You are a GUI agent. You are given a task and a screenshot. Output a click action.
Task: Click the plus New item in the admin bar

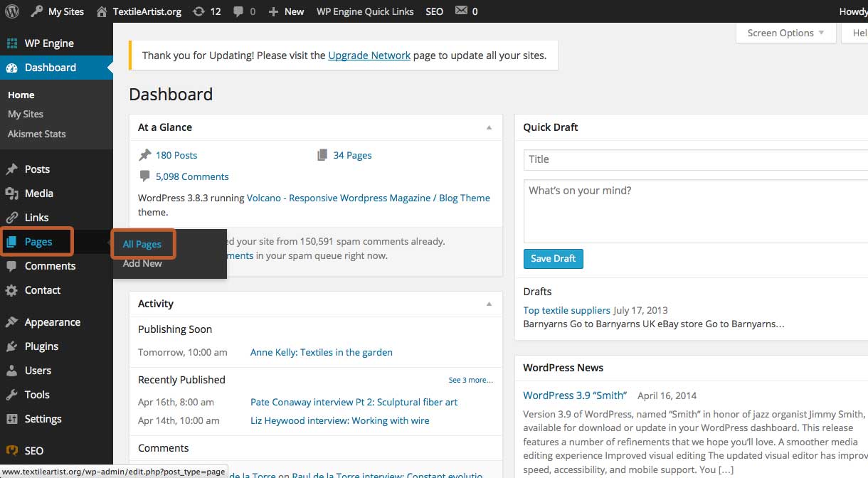(x=286, y=11)
